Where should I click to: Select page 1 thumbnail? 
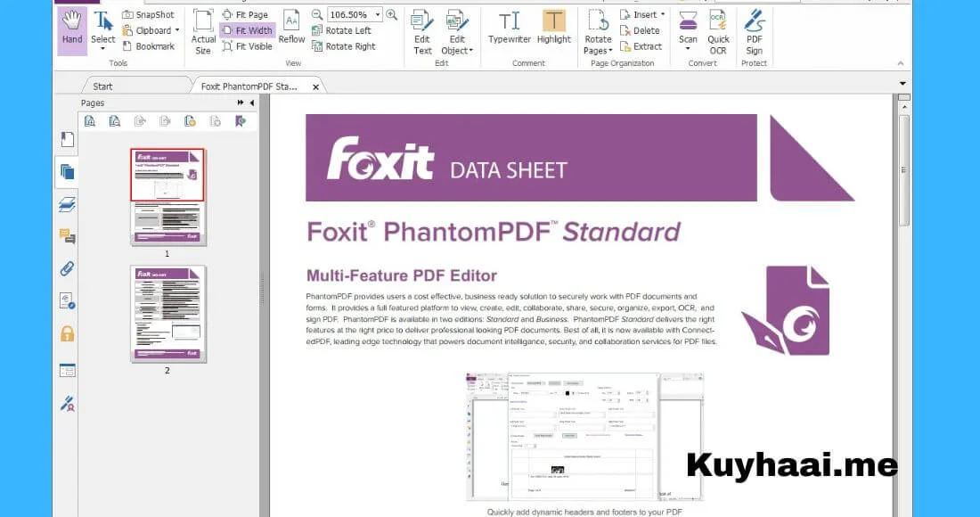168,197
